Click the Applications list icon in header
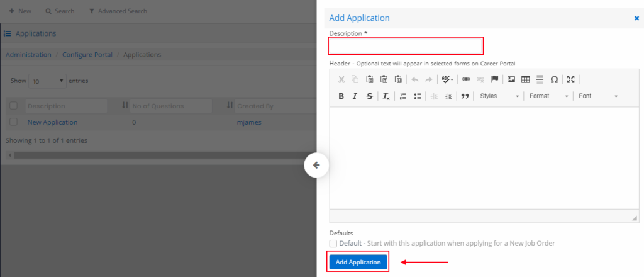Image resolution: width=644 pixels, height=277 pixels. [8, 33]
